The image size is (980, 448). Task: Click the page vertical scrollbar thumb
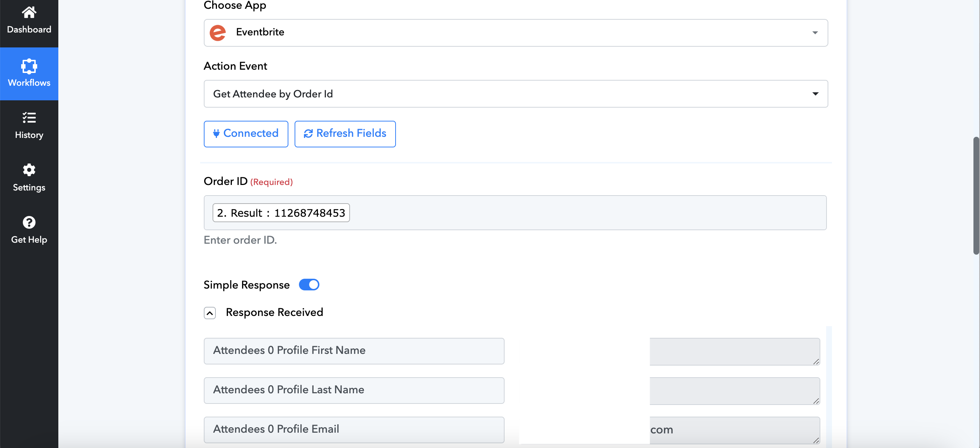click(x=976, y=196)
